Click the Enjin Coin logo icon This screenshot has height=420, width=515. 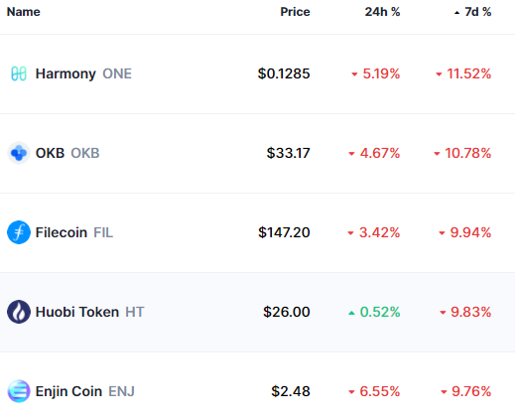coord(19,391)
